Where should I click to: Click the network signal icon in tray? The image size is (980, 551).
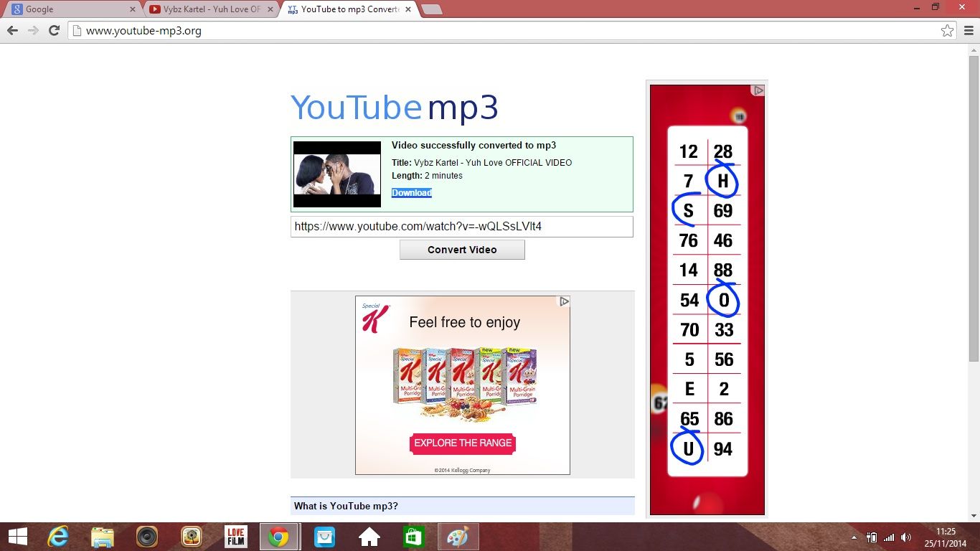890,537
